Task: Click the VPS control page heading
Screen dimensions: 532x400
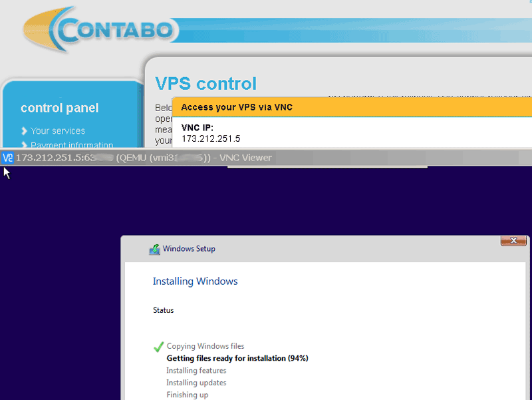Action: [x=205, y=84]
